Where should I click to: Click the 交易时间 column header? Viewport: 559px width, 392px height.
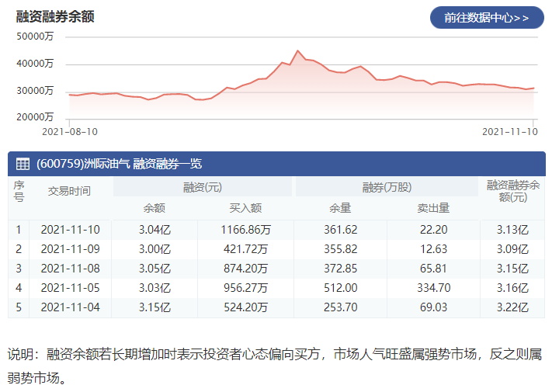[70, 191]
